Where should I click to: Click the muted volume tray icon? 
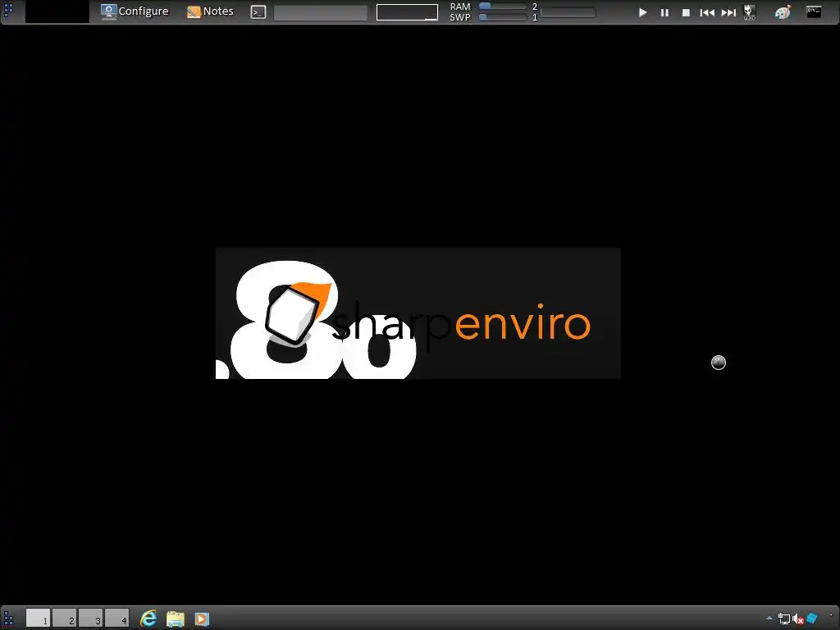point(797,619)
